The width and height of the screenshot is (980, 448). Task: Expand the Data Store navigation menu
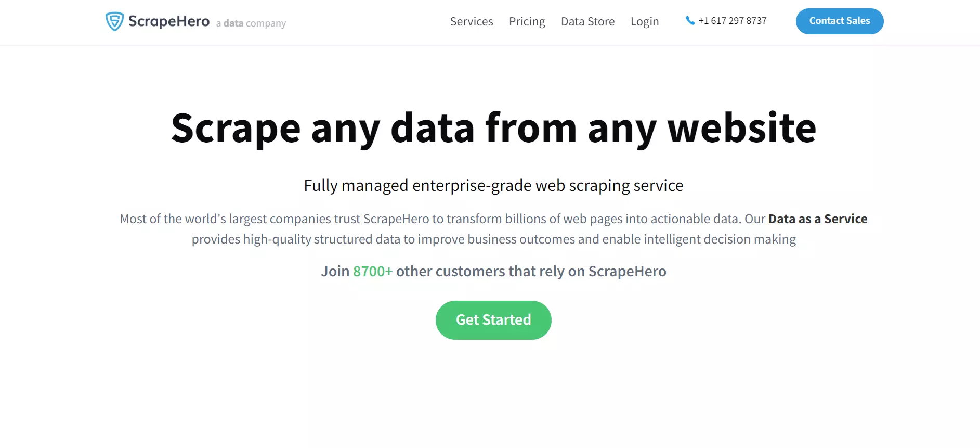tap(587, 21)
